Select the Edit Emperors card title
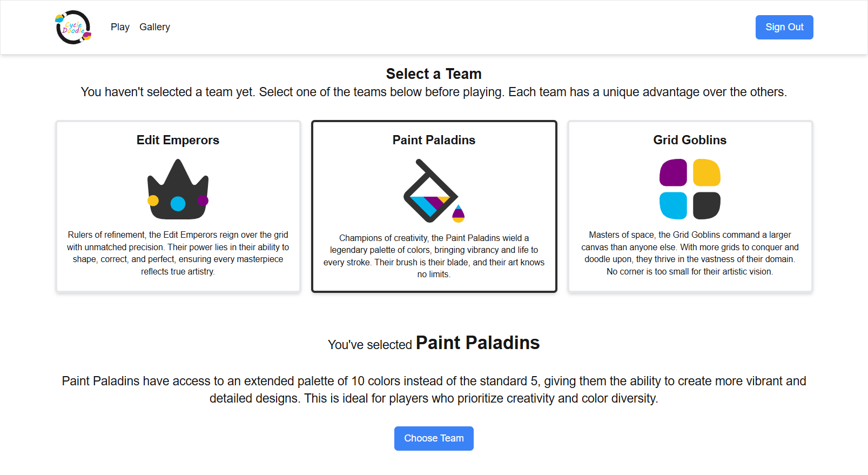 (178, 140)
